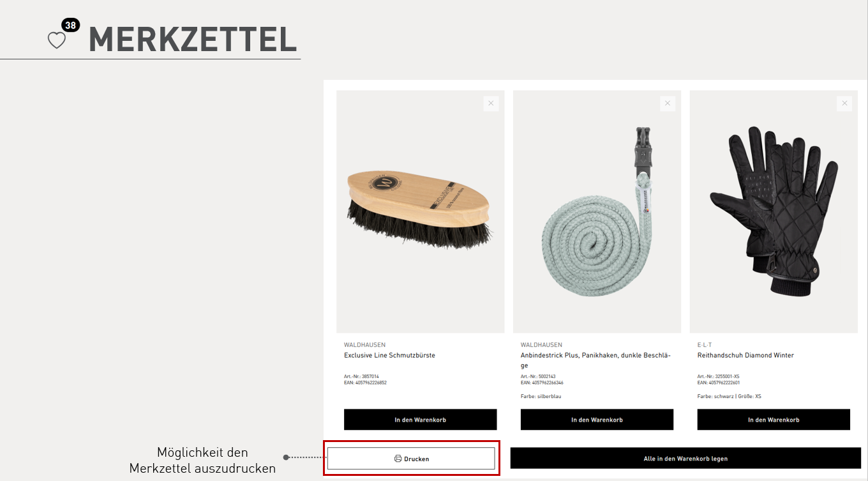Click the E-L-T brand label
This screenshot has width=868, height=481.
(705, 345)
